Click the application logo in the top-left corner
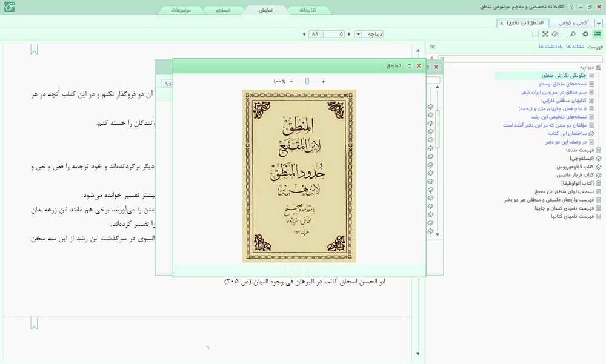This screenshot has width=606, height=364. click(9, 7)
